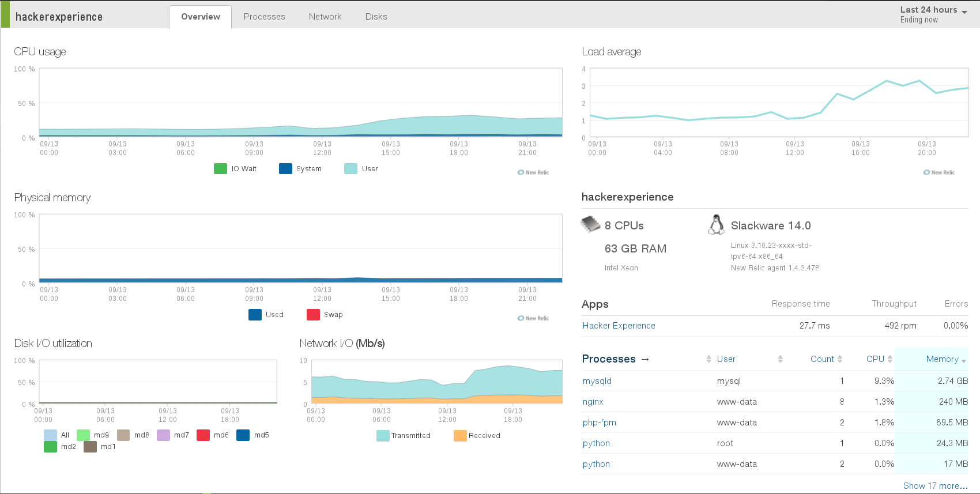
Task: Toggle the All disks legend swatch
Action: pyautogui.click(x=50, y=435)
